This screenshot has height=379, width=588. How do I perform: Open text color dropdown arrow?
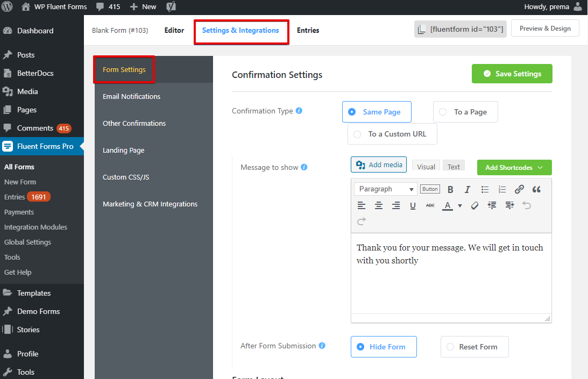(460, 205)
